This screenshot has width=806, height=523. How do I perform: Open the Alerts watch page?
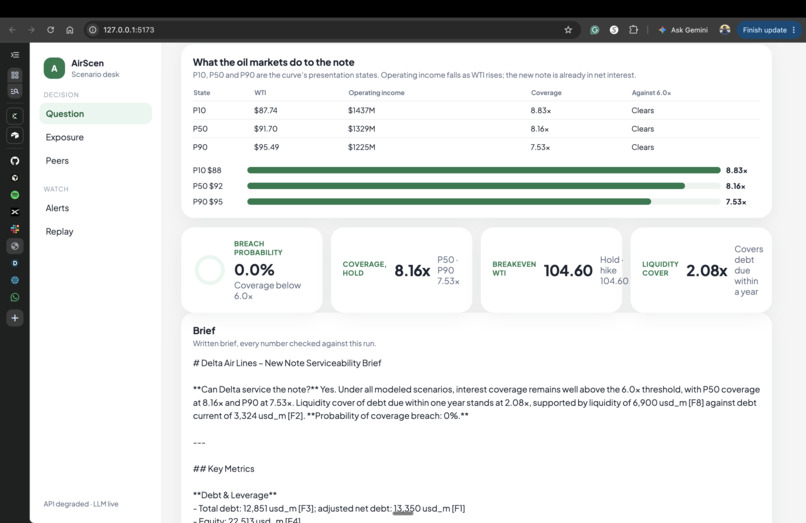click(57, 208)
